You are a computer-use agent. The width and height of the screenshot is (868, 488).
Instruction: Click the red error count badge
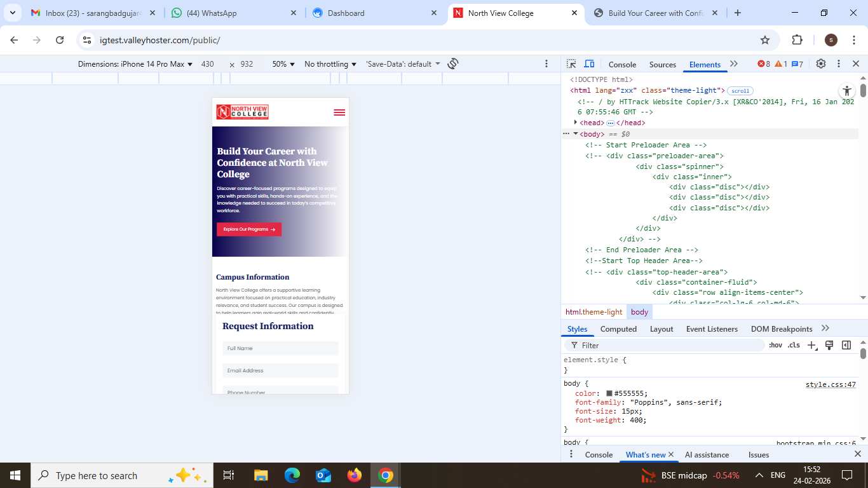(x=764, y=64)
